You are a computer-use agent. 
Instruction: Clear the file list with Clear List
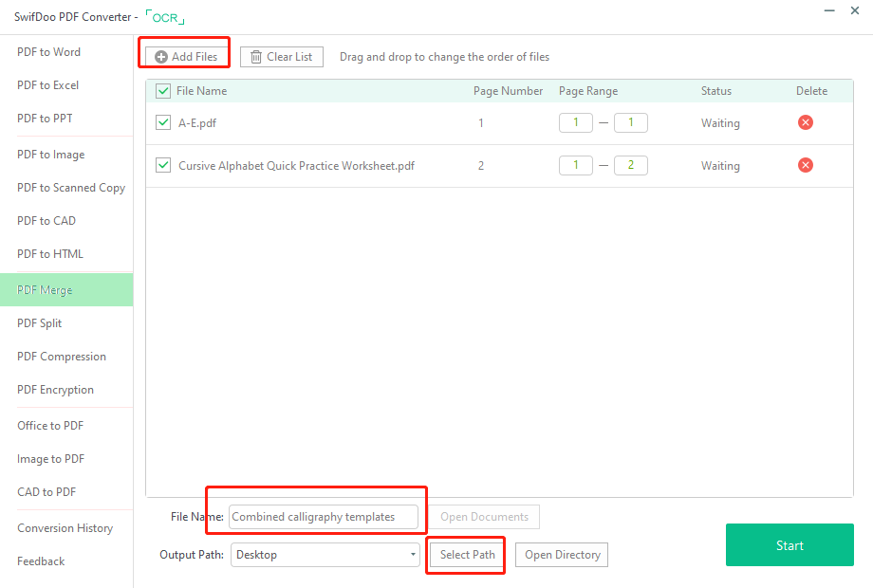tap(282, 57)
